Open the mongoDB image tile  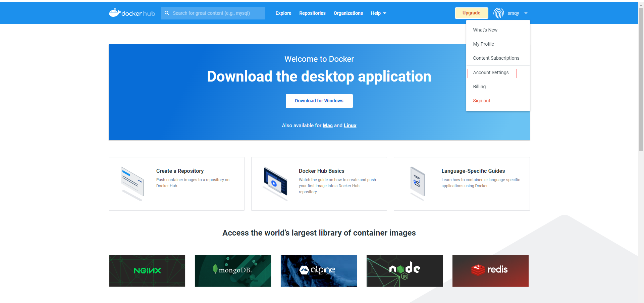[x=233, y=271]
